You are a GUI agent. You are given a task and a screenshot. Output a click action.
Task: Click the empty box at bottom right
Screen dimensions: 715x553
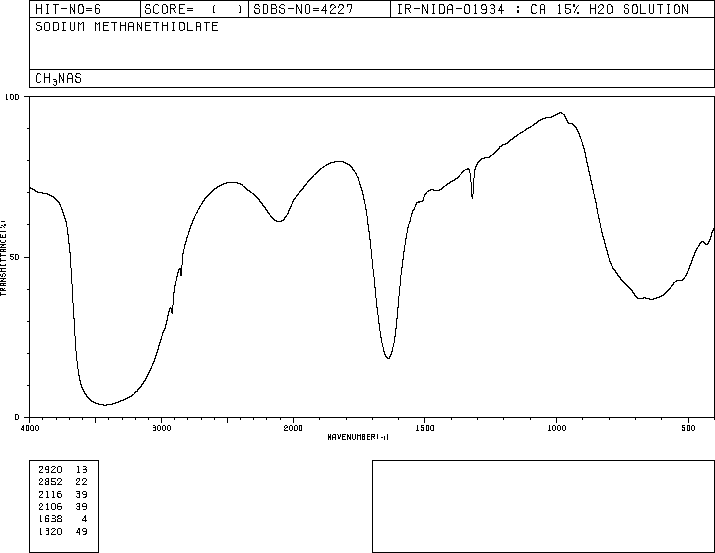pos(543,506)
